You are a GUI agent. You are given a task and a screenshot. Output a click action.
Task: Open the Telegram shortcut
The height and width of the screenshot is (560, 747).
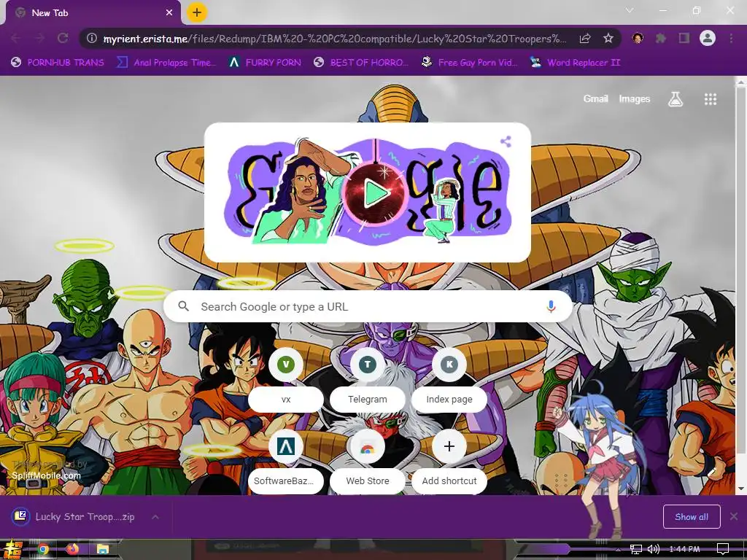(368, 379)
